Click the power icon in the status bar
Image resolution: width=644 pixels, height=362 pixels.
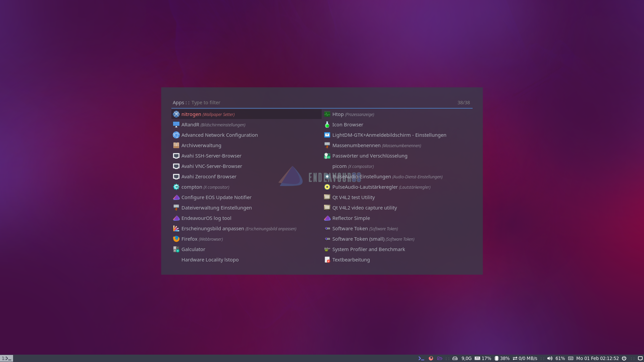coord(624,358)
